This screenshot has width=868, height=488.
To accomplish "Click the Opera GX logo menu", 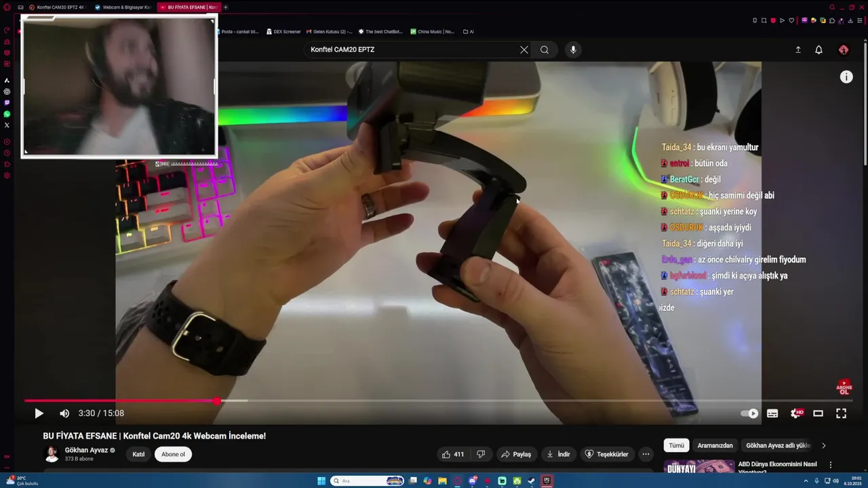I will click(x=7, y=7).
